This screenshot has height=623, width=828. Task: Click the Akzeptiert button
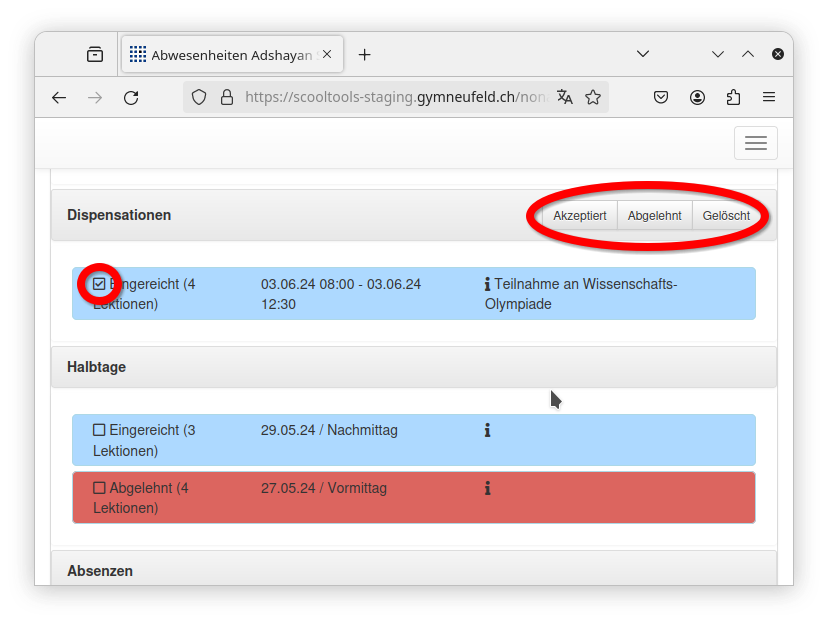(579, 215)
